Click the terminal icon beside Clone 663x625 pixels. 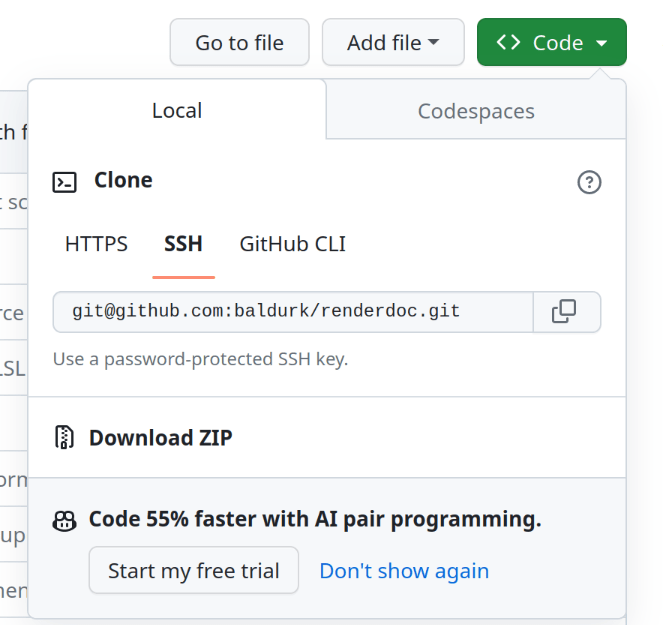click(x=64, y=182)
